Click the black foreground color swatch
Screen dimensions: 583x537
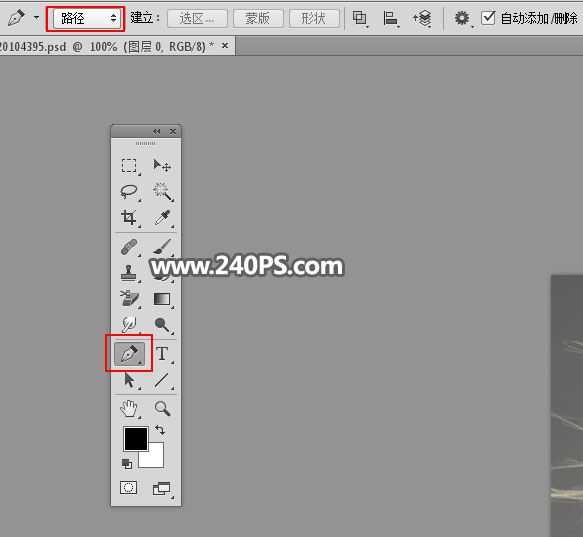point(136,439)
